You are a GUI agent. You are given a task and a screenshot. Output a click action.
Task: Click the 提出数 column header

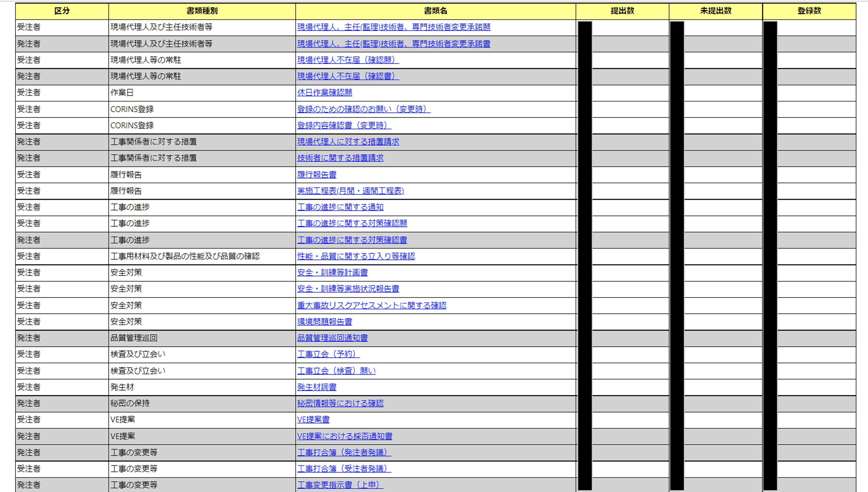click(622, 11)
